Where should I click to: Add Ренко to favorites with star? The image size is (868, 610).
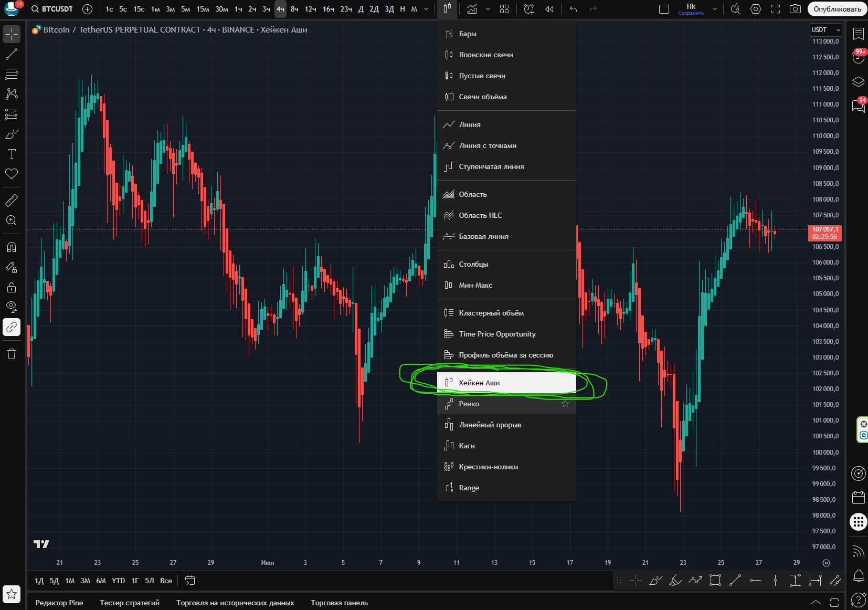(x=565, y=404)
